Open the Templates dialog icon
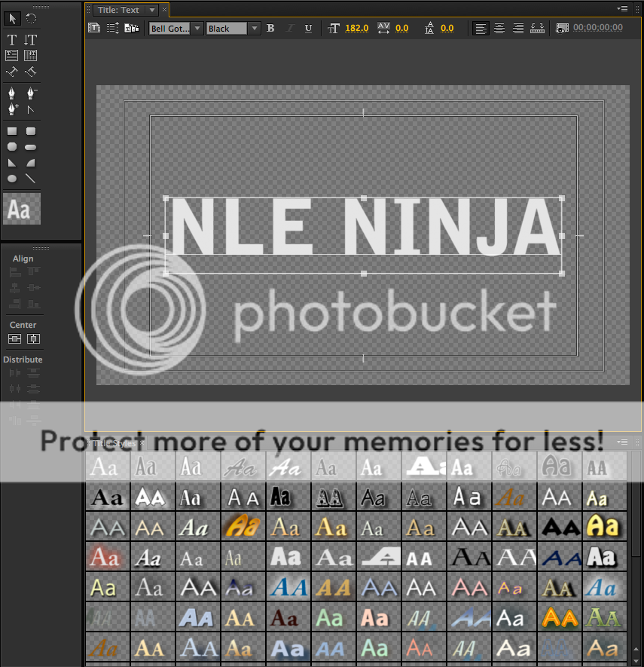 click(x=131, y=28)
